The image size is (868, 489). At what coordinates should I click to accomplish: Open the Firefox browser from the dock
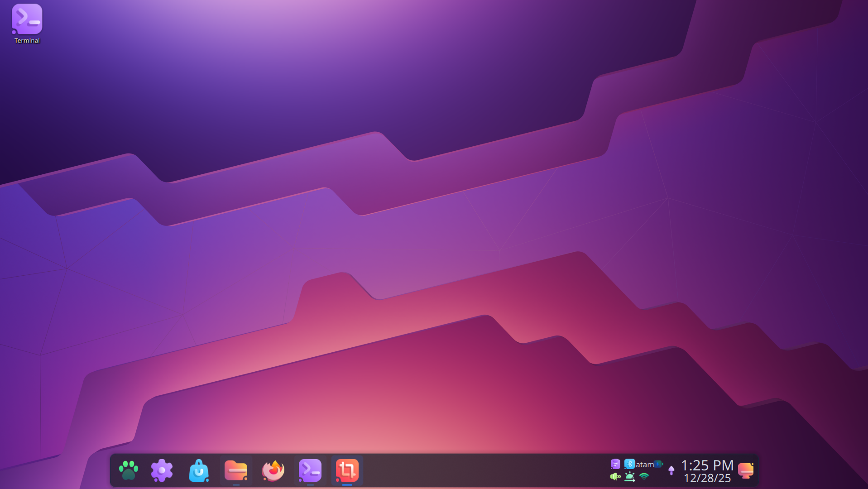[x=273, y=471]
